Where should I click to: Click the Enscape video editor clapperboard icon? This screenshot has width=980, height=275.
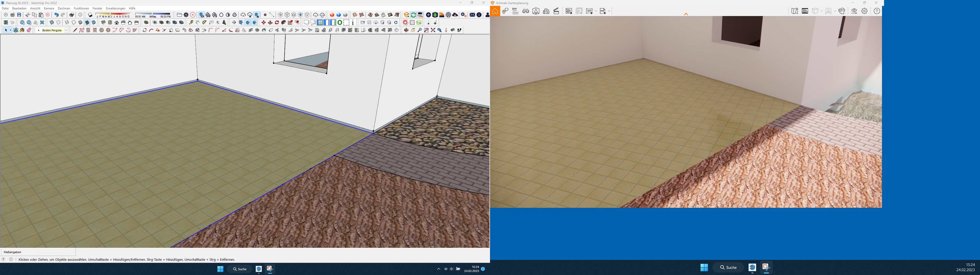tap(556, 11)
